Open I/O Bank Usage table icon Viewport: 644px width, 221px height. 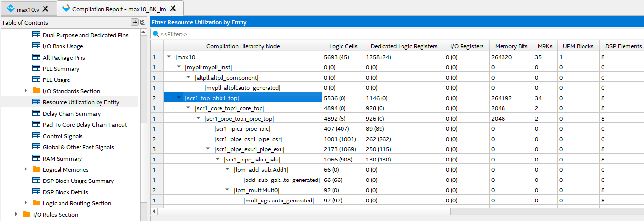click(36, 46)
